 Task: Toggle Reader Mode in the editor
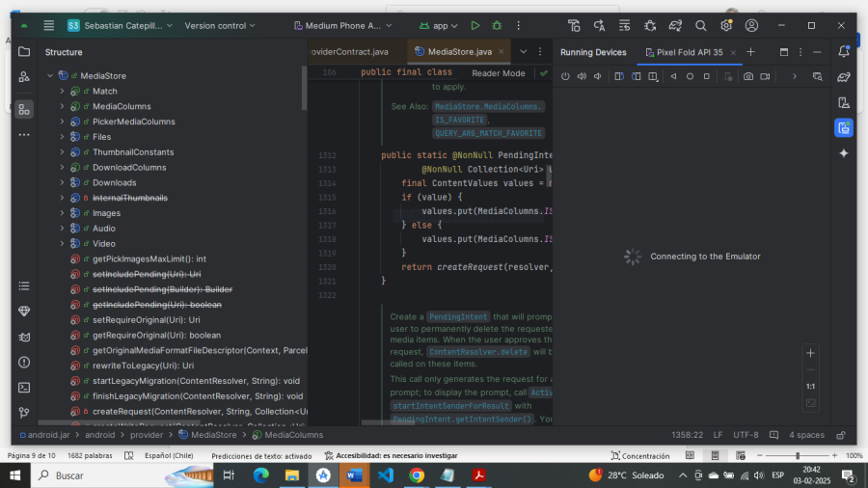coord(499,73)
